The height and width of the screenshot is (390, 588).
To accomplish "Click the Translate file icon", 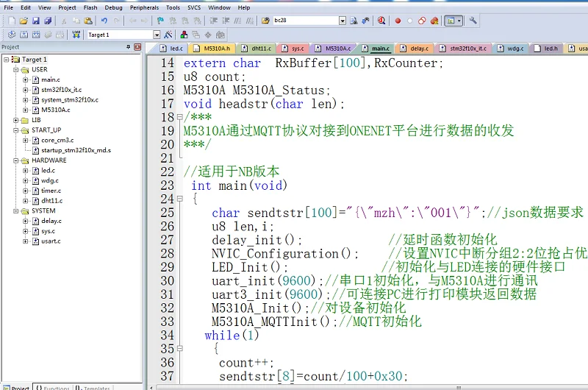I will [x=12, y=35].
